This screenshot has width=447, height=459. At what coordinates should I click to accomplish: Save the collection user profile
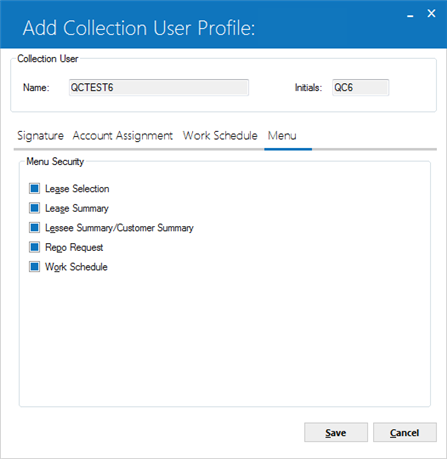pos(336,432)
